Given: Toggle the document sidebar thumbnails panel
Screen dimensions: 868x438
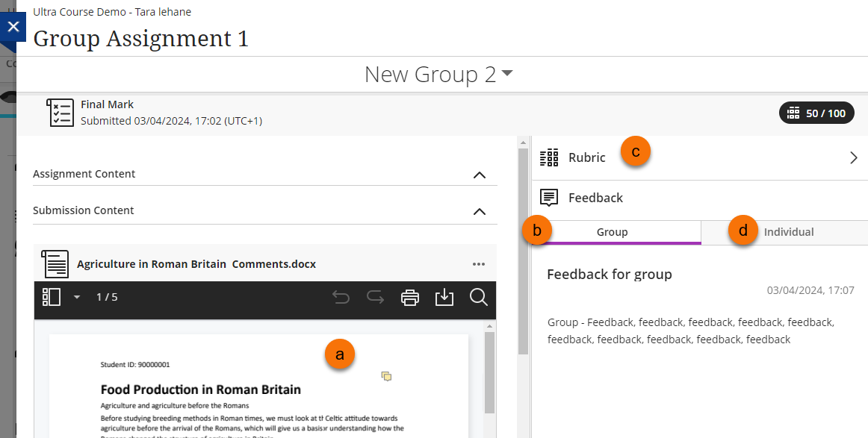Looking at the screenshot, I should tap(52, 297).
